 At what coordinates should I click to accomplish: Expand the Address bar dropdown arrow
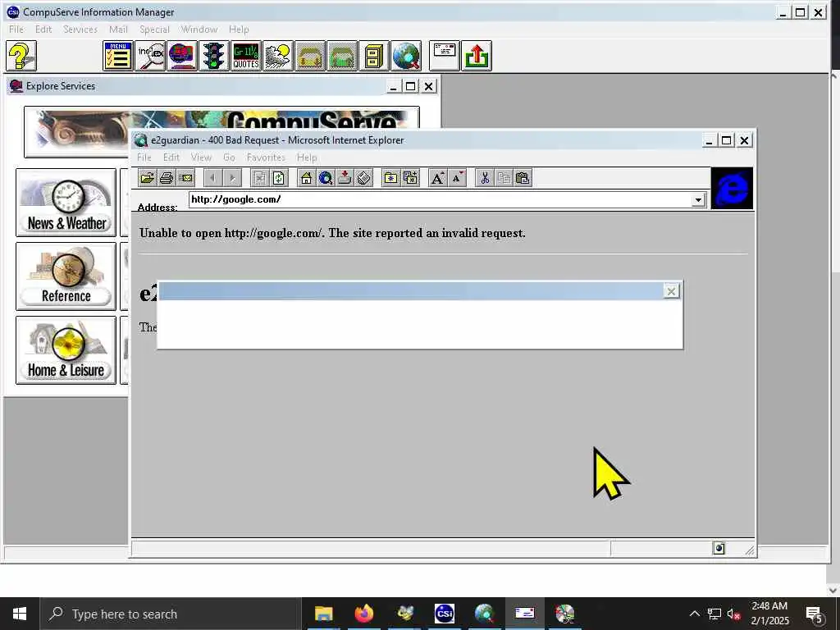(698, 200)
